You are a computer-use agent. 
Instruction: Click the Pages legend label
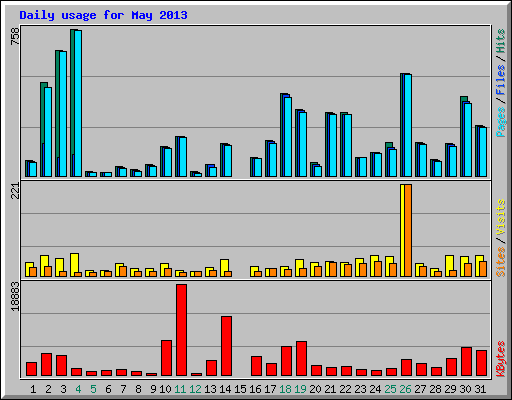[x=501, y=122]
